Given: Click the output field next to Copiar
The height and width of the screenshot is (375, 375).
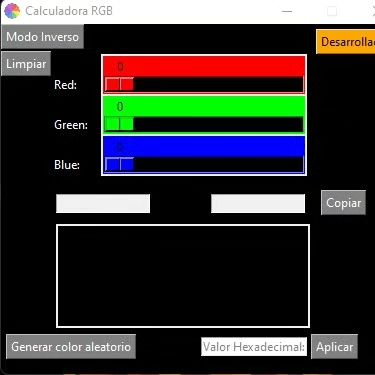Looking at the screenshot, I should [258, 203].
